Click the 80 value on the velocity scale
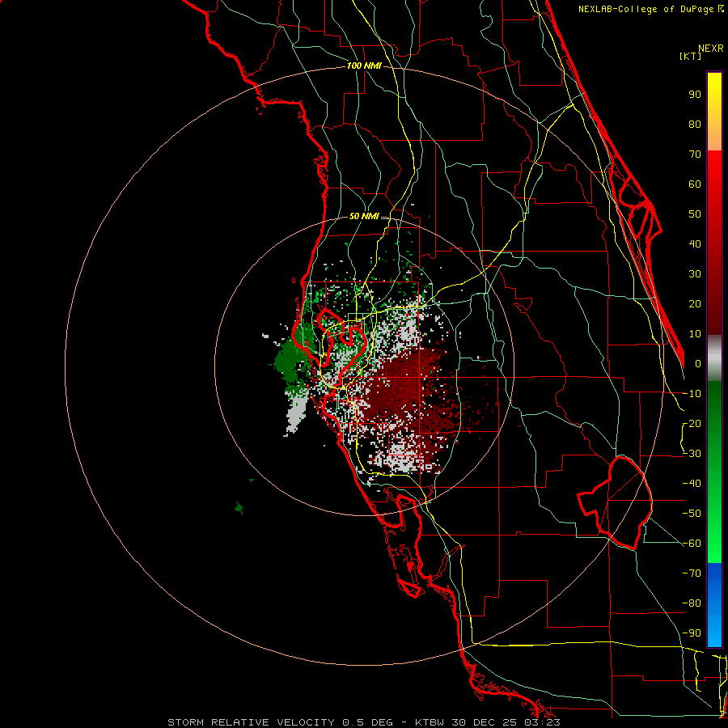Viewport: 728px width, 728px height. pos(695,125)
